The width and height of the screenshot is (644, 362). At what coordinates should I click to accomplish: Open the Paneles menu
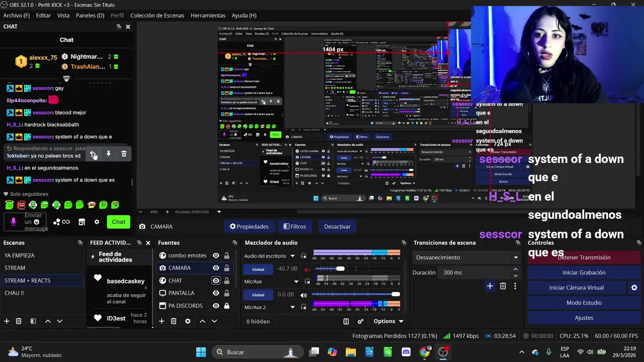pos(90,16)
